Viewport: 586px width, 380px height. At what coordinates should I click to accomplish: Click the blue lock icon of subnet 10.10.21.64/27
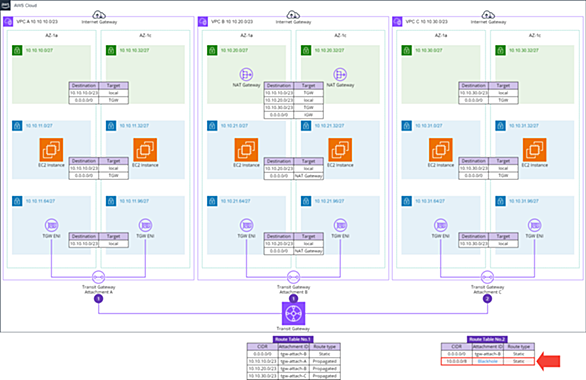click(x=212, y=201)
